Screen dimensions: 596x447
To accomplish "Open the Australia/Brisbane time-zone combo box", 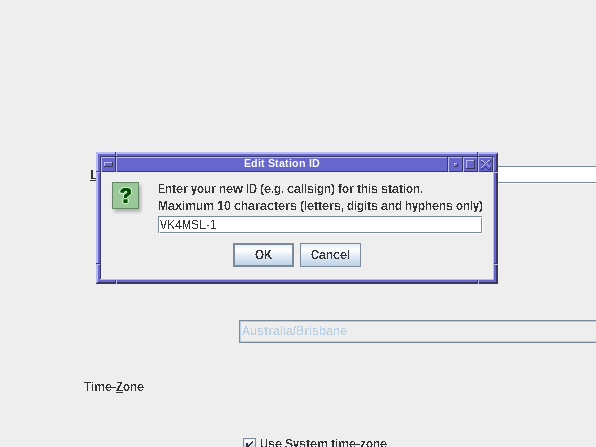I will coord(417,331).
